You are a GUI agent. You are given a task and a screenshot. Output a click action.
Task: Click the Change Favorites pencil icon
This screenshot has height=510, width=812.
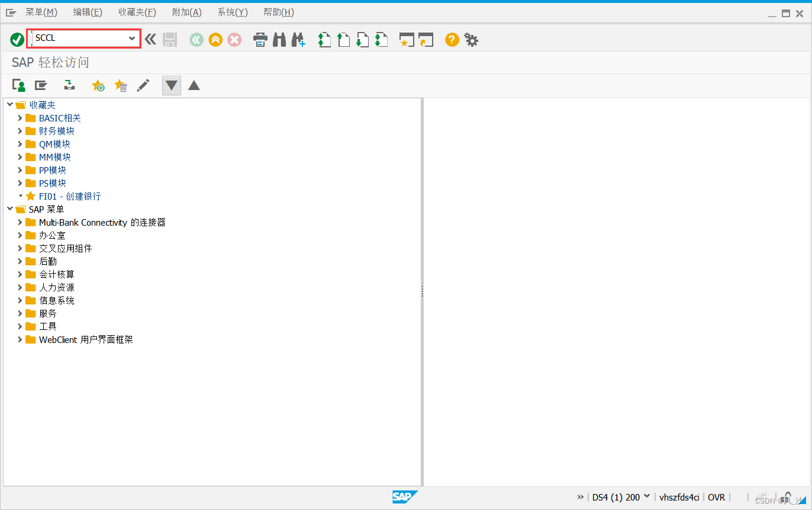143,85
